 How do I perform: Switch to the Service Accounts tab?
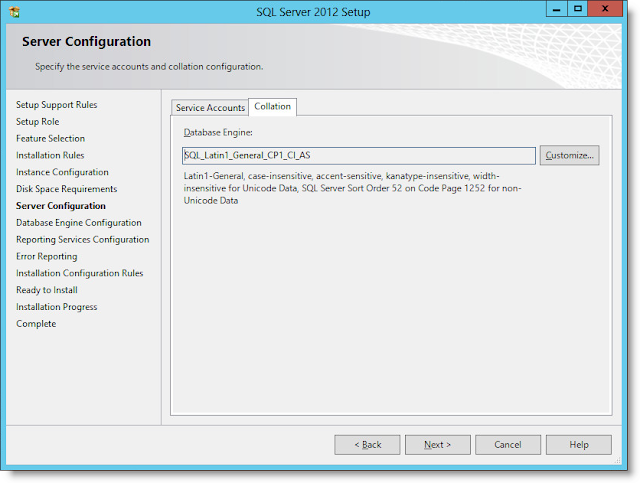(210, 108)
